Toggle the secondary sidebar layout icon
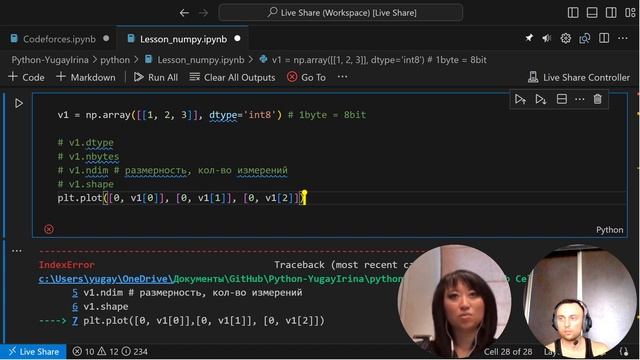This screenshot has width=640, height=360. point(611,13)
